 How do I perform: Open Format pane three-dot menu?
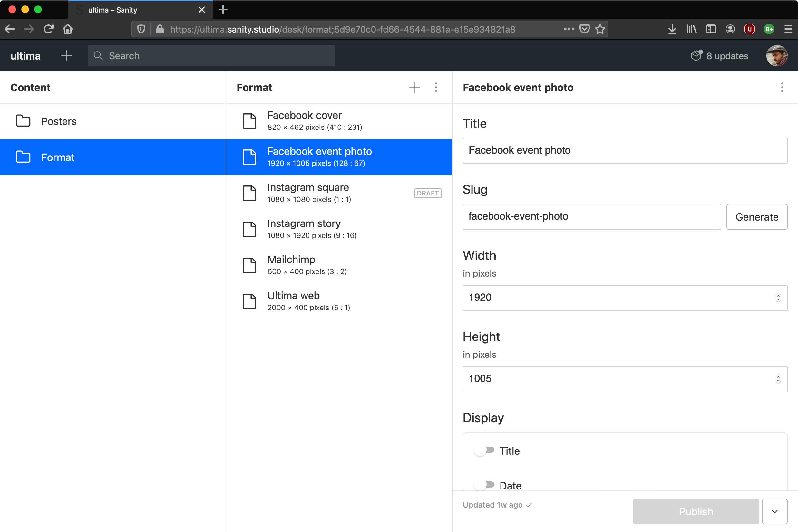[x=436, y=88]
